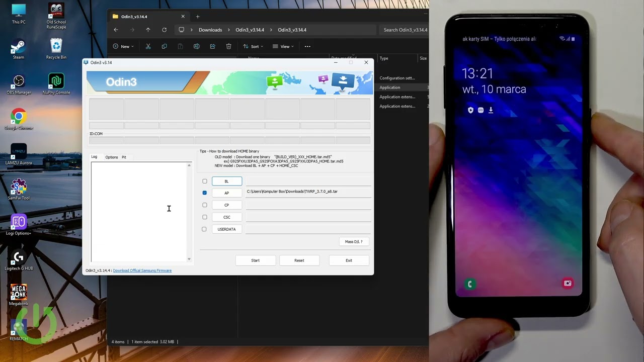This screenshot has height=362, width=644.
Task: Click the Reset button in Odin
Action: (x=299, y=260)
